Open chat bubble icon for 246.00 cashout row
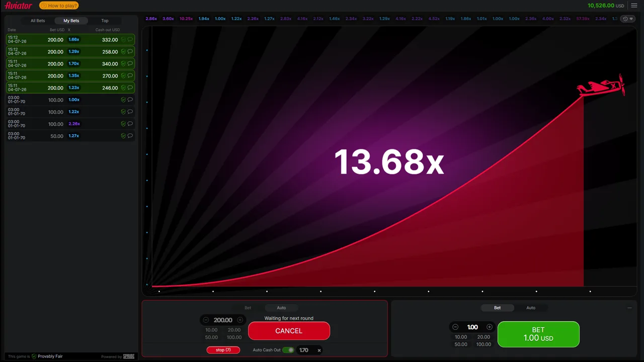644x362 pixels. click(x=130, y=87)
